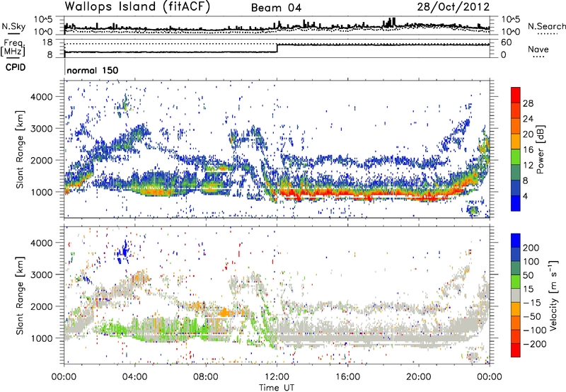The height and width of the screenshot is (392, 566).
Task: Click the '3000' tick on the velocity plot axis
Action: [41, 275]
